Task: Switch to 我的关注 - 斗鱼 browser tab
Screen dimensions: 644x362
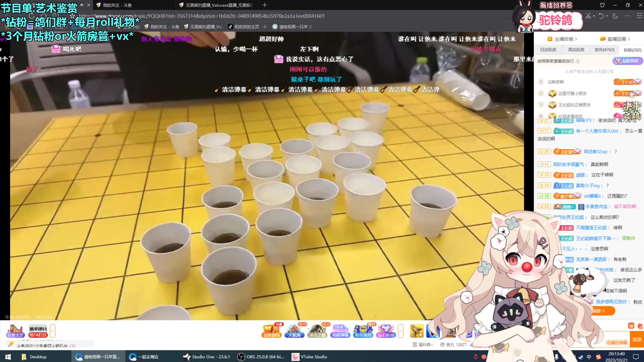Action: [x=134, y=5]
